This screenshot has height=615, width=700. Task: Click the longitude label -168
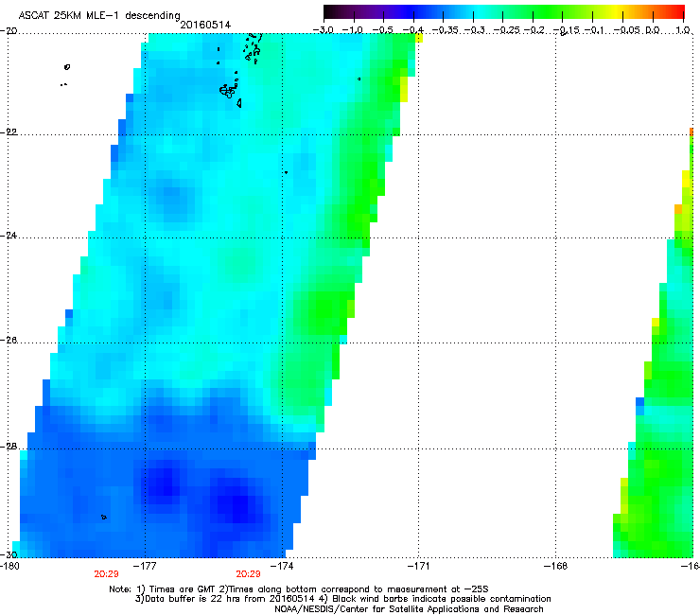coord(556,567)
